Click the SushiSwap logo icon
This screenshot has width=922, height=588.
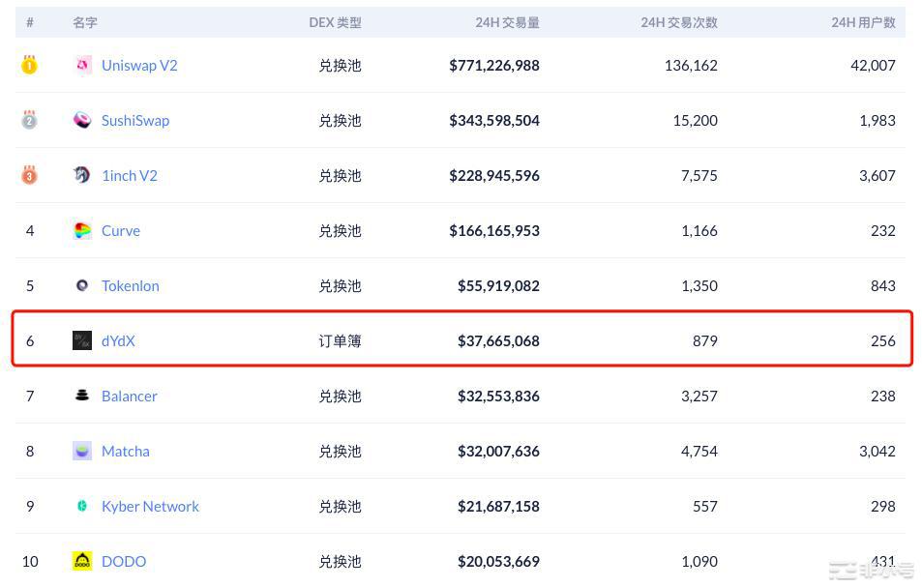(82, 120)
